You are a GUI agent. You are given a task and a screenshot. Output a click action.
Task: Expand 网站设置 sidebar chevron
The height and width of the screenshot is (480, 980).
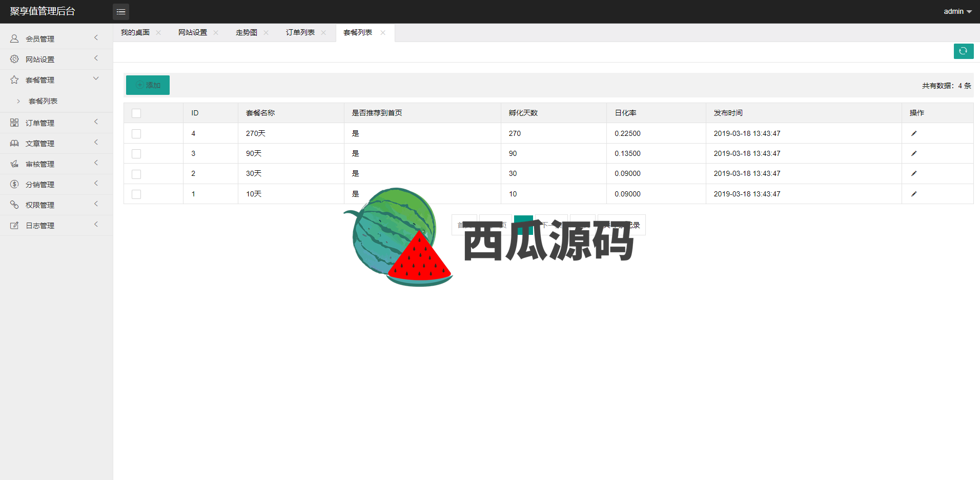tap(96, 58)
